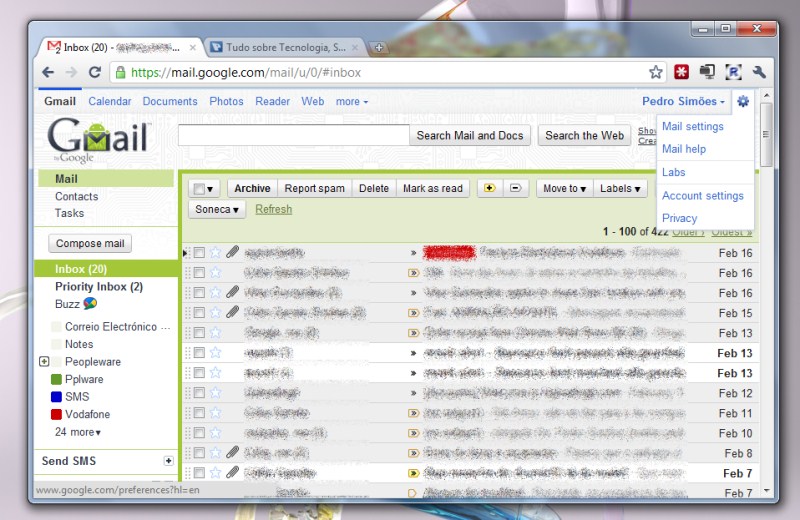800x520 pixels.
Task: Open a new tab with plus button
Action: point(379,47)
